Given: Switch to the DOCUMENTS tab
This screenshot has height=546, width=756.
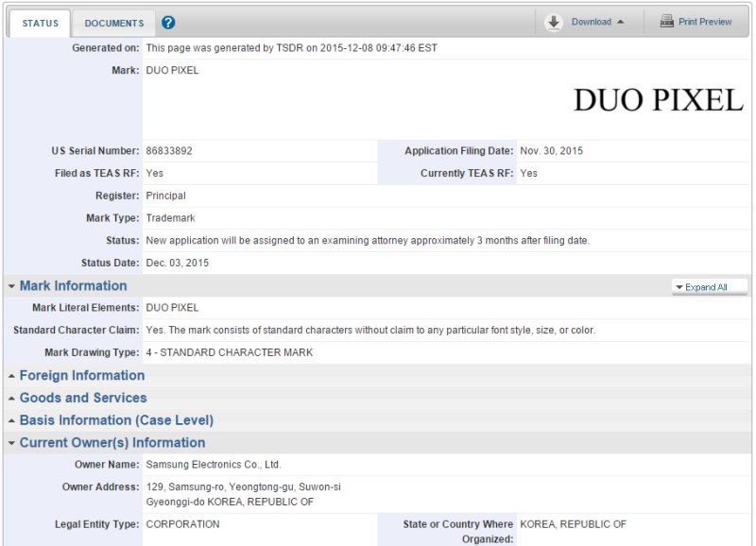Looking at the screenshot, I should click(114, 23).
